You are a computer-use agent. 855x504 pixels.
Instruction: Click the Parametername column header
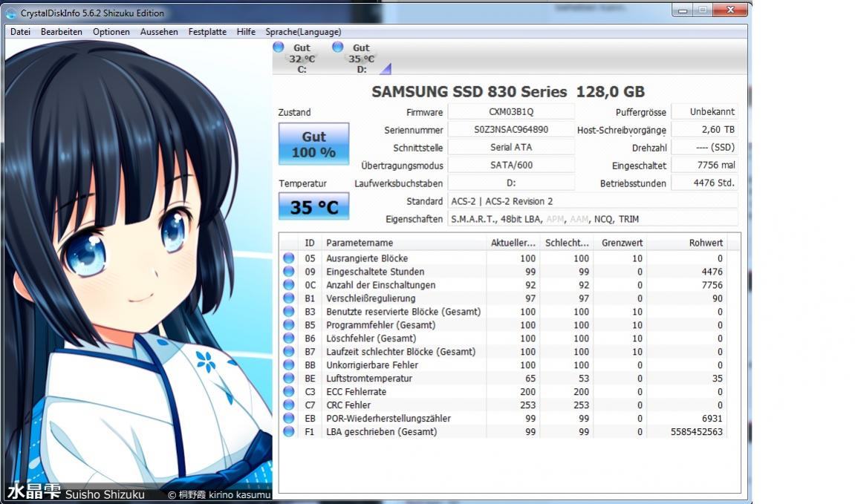tap(403, 243)
